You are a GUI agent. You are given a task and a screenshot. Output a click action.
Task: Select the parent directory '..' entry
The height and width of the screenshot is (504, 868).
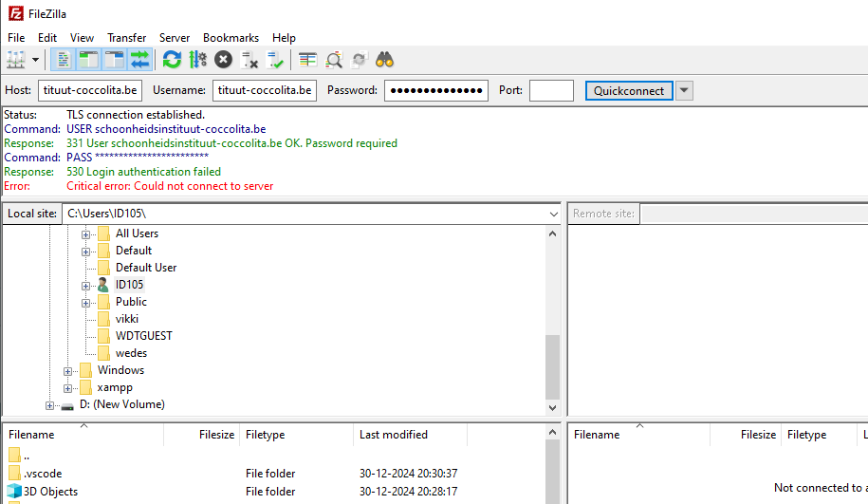[x=274, y=456]
